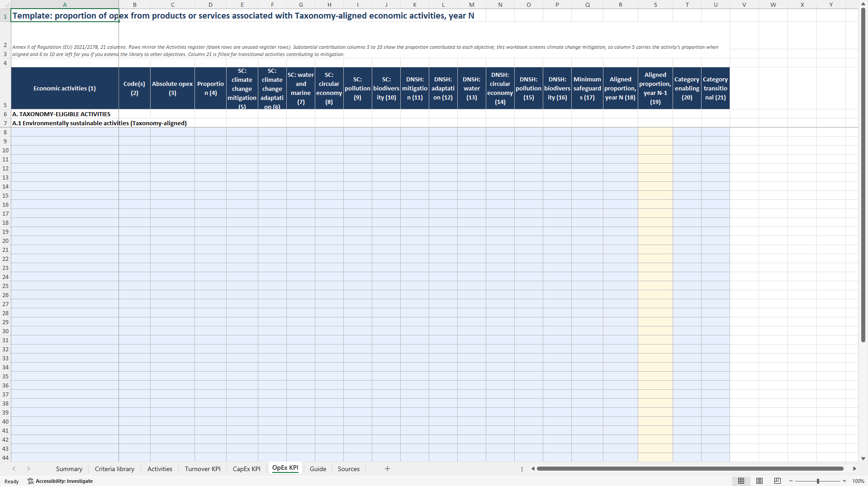Click the Template title cell A1

[65, 15]
